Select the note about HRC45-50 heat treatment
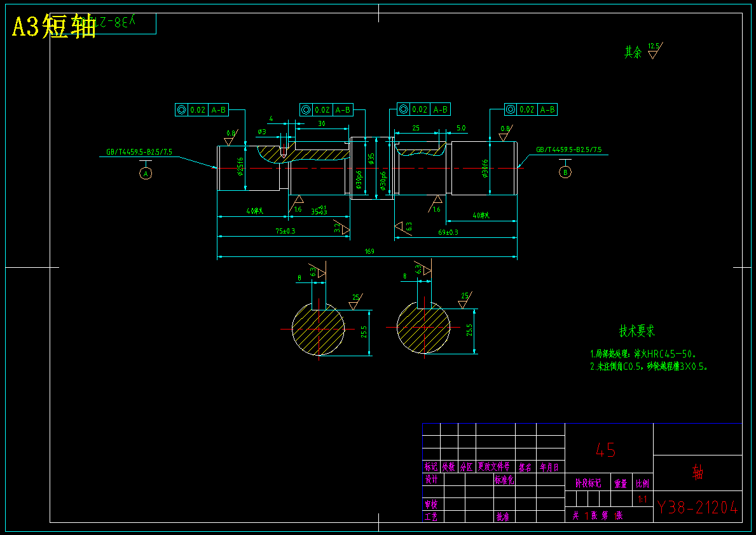The height and width of the screenshot is (535, 756). (x=643, y=354)
